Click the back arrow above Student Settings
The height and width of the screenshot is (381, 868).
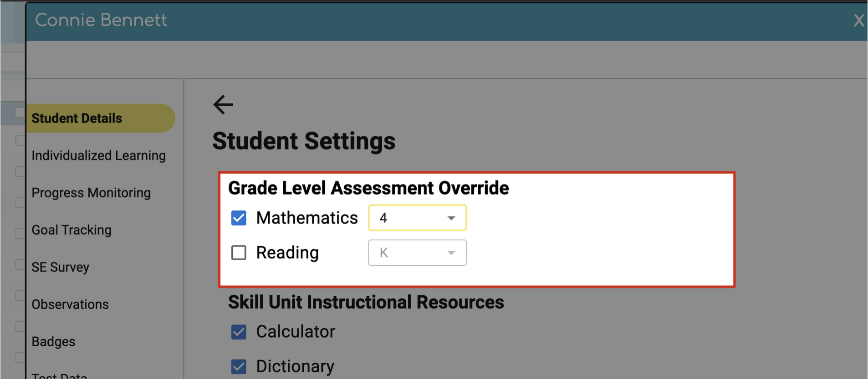click(223, 104)
